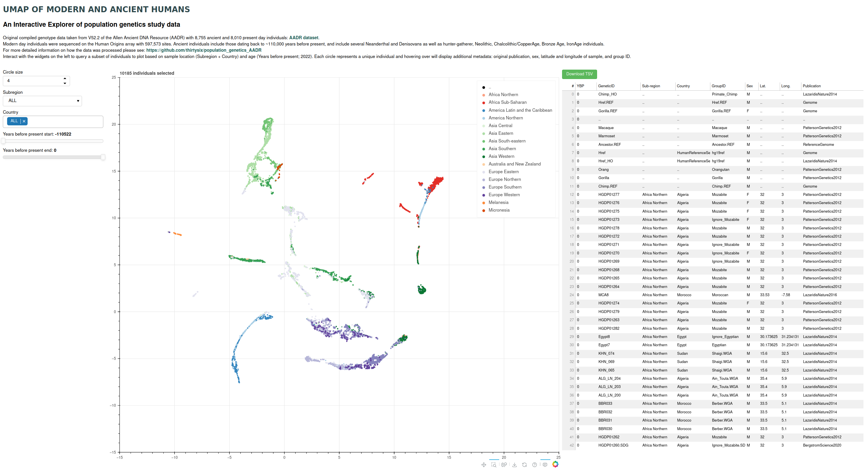Select the Pan tool in the plot toolbar
868x473 pixels.
484,464
